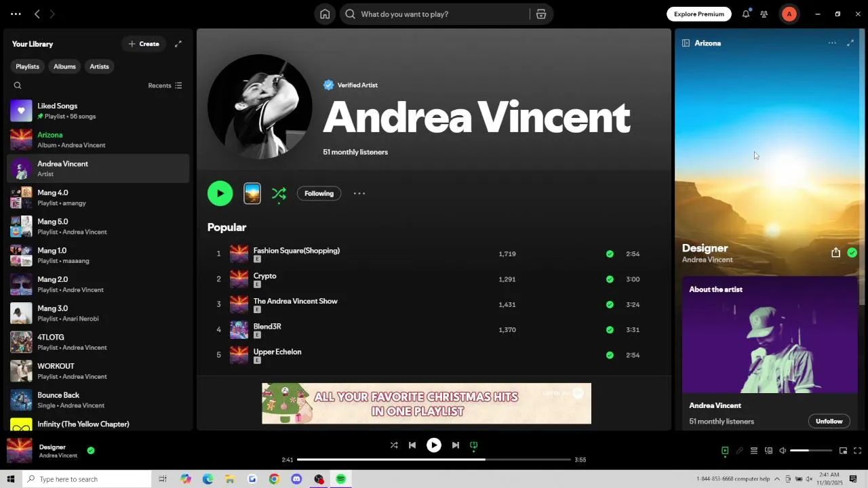Toggle saved check for Upper Echelon
This screenshot has width=868, height=488.
point(610,355)
